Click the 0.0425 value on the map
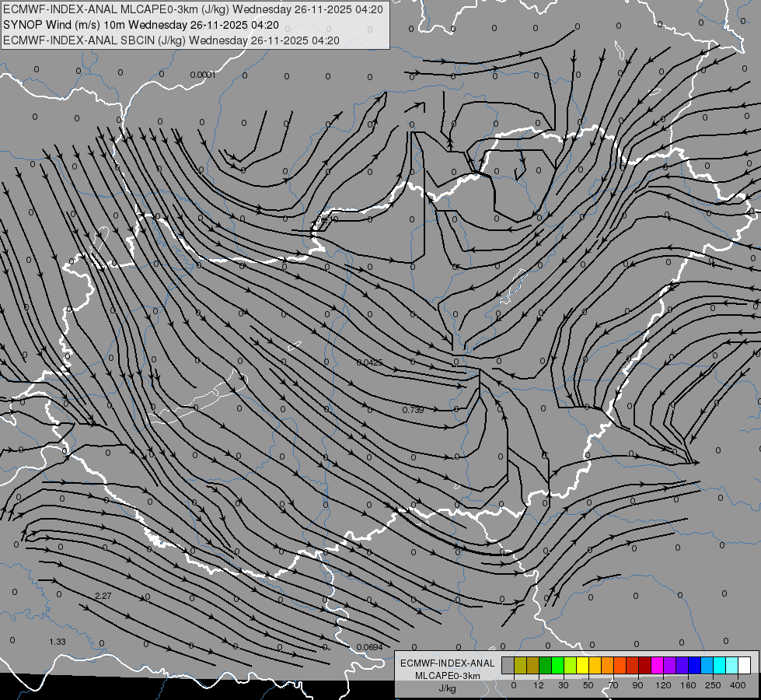The width and height of the screenshot is (761, 700). [369, 362]
